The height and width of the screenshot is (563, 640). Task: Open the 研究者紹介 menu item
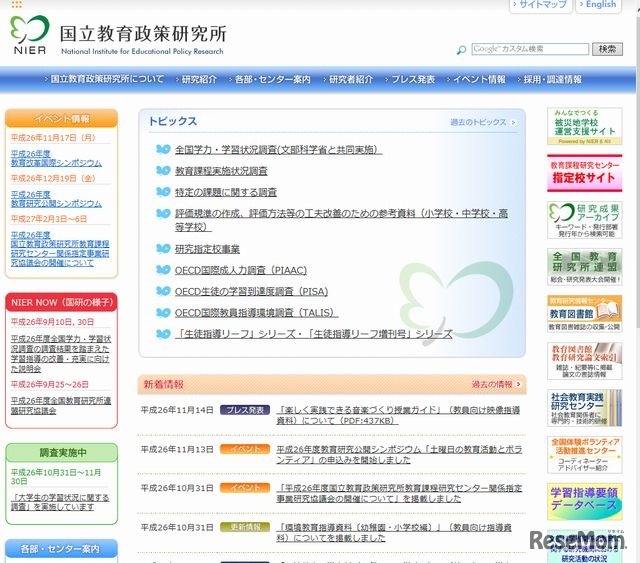click(x=348, y=79)
